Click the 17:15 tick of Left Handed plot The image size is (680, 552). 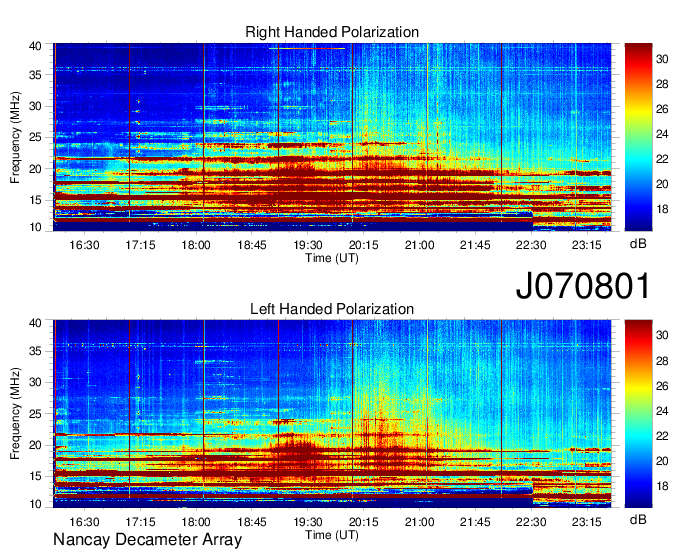click(x=140, y=522)
